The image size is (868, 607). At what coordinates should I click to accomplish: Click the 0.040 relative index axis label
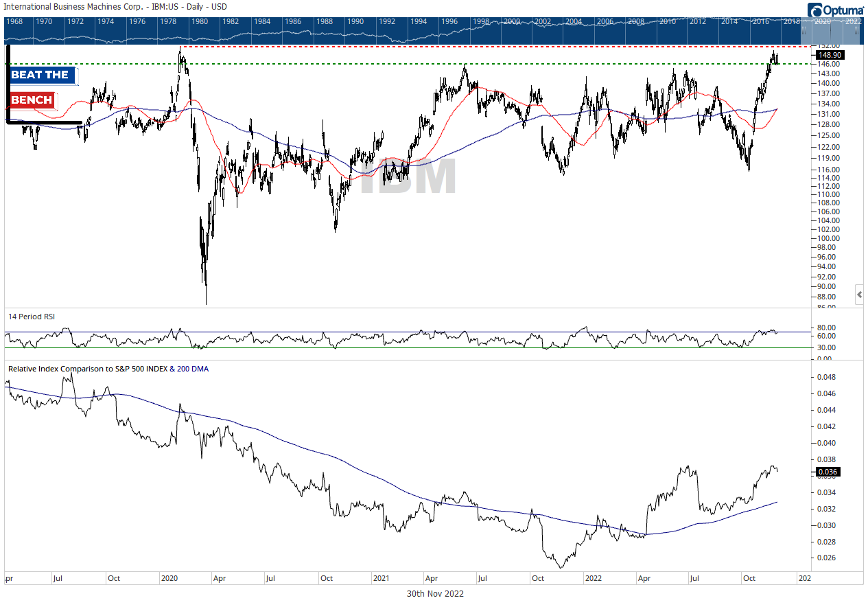pyautogui.click(x=828, y=443)
